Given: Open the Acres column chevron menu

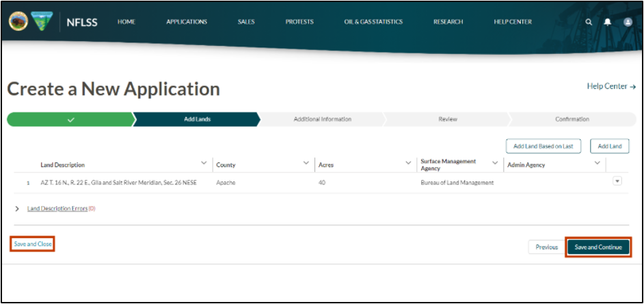Looking at the screenshot, I should point(408,164).
